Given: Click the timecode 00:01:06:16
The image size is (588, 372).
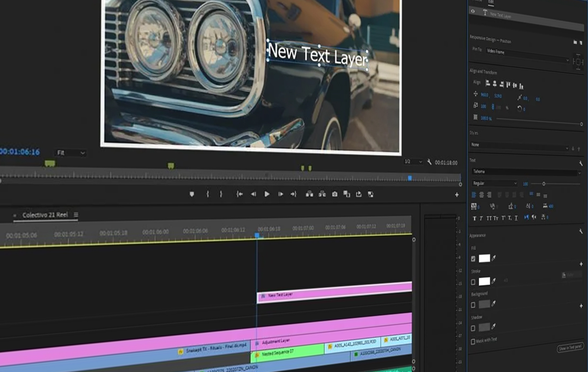Looking at the screenshot, I should point(19,152).
